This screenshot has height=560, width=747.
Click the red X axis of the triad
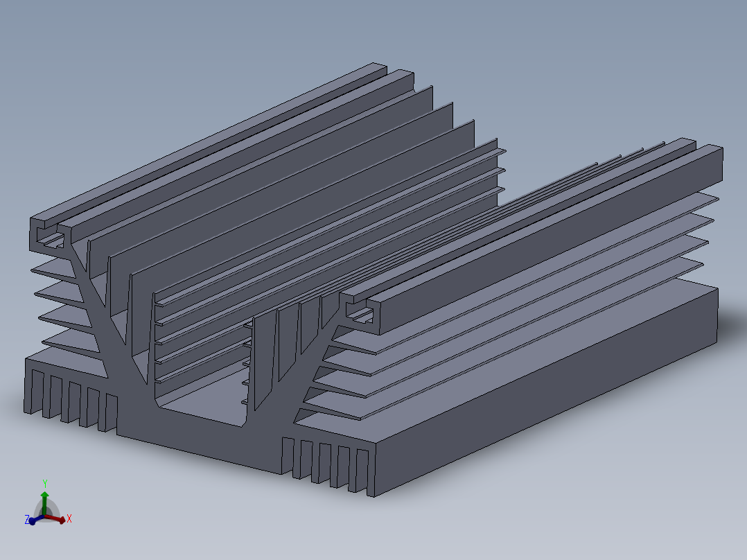pyautogui.click(x=55, y=518)
